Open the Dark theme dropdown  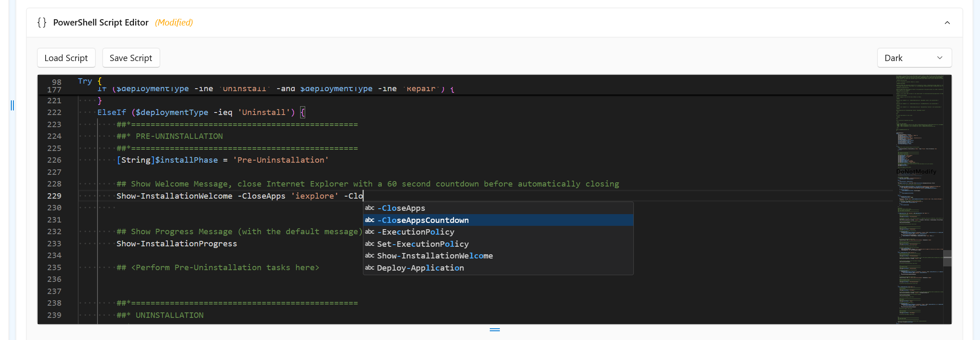pyautogui.click(x=914, y=58)
